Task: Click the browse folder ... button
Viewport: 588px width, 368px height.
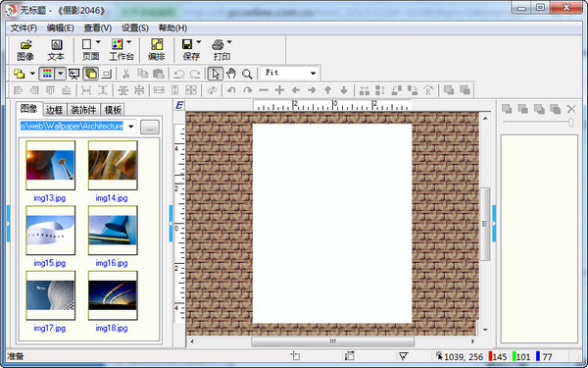Action: pyautogui.click(x=150, y=127)
